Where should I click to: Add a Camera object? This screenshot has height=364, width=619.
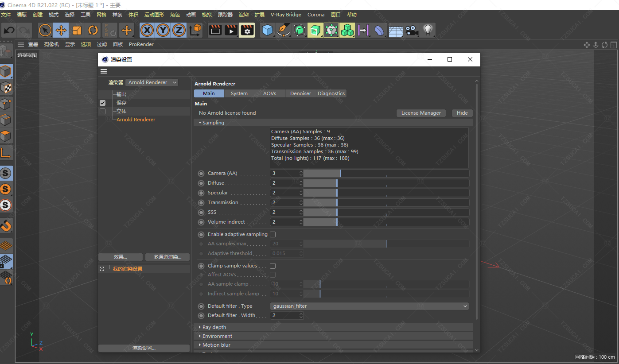tap(412, 31)
